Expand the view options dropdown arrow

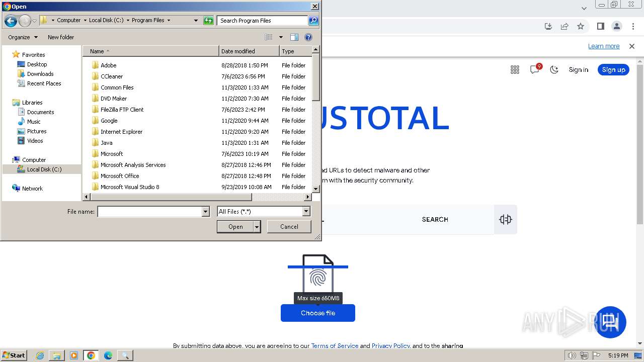point(281,37)
